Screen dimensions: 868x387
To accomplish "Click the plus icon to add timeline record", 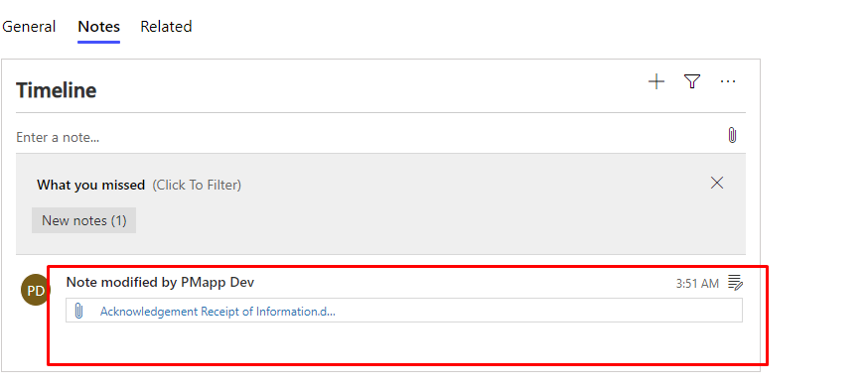I will [656, 82].
